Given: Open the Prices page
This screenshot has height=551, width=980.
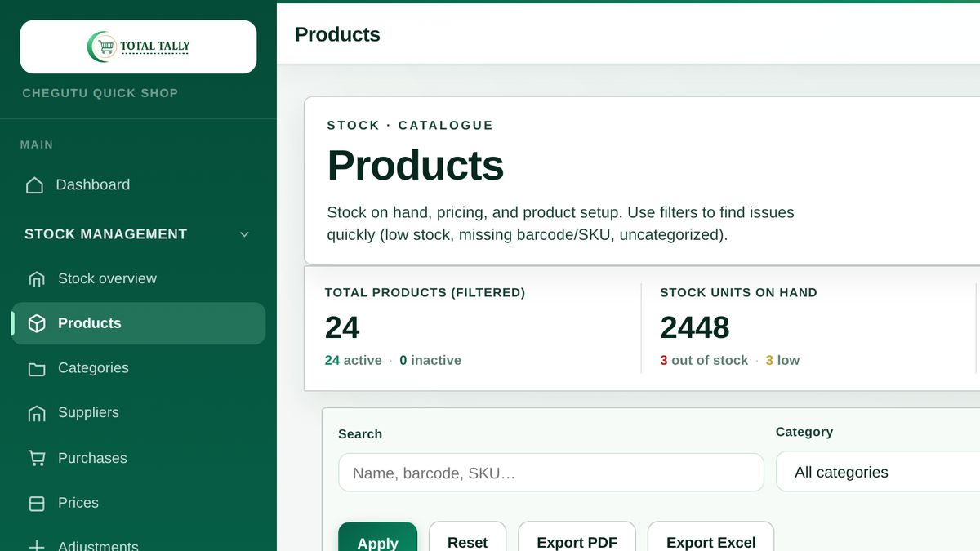Looking at the screenshot, I should (138, 503).
